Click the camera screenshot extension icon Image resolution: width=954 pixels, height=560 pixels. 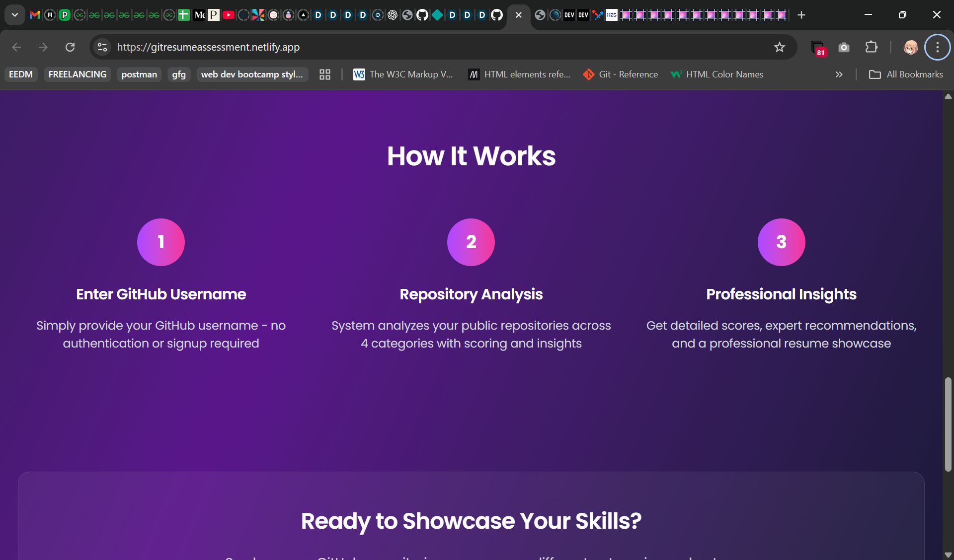844,47
